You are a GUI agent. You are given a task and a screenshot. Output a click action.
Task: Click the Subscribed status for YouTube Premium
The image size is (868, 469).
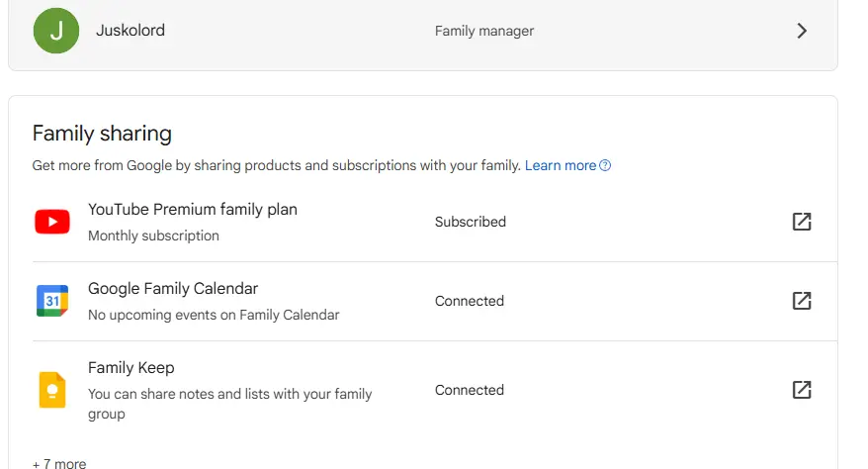click(x=470, y=222)
